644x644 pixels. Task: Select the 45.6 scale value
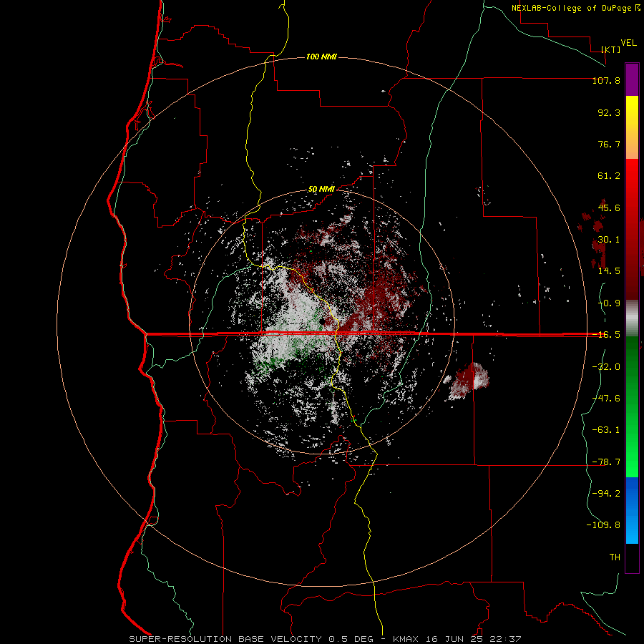point(609,208)
